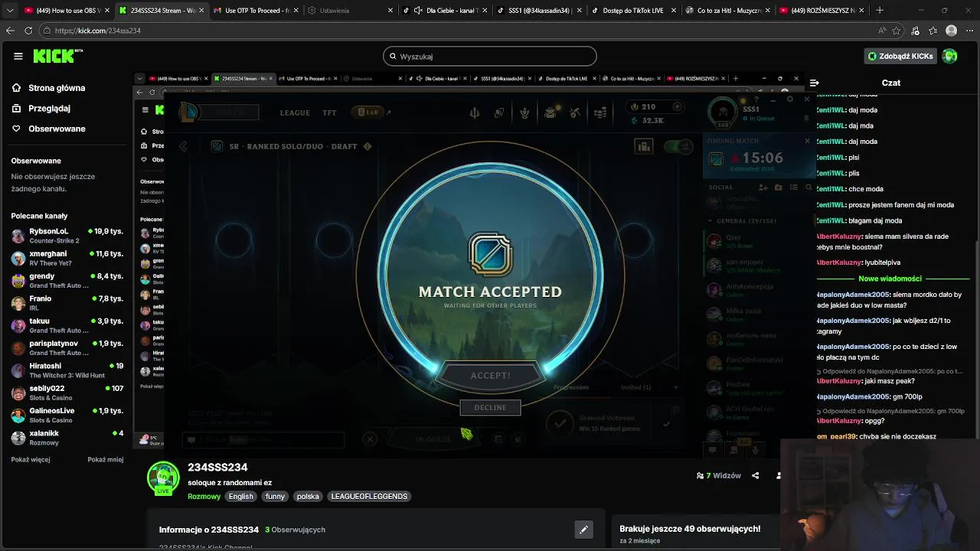Collapse recommended list with Pokaż mniej
The width and height of the screenshot is (980, 551).
(106, 460)
